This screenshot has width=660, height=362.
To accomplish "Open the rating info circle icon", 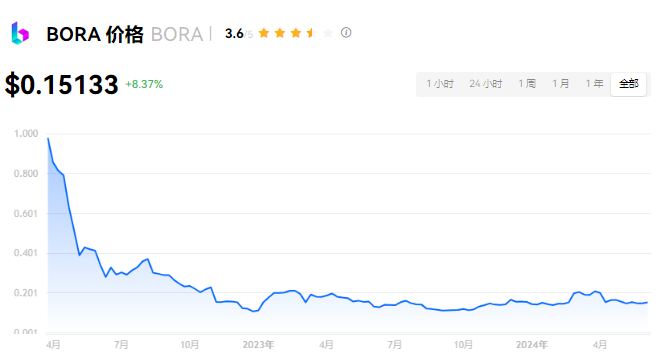I will 346,32.
